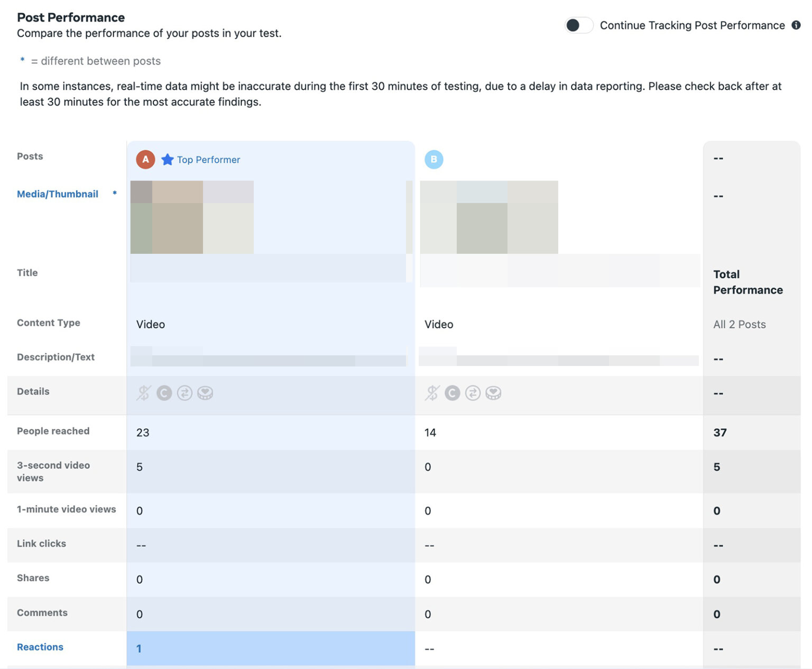Click the asterisk legend above the table

click(22, 60)
